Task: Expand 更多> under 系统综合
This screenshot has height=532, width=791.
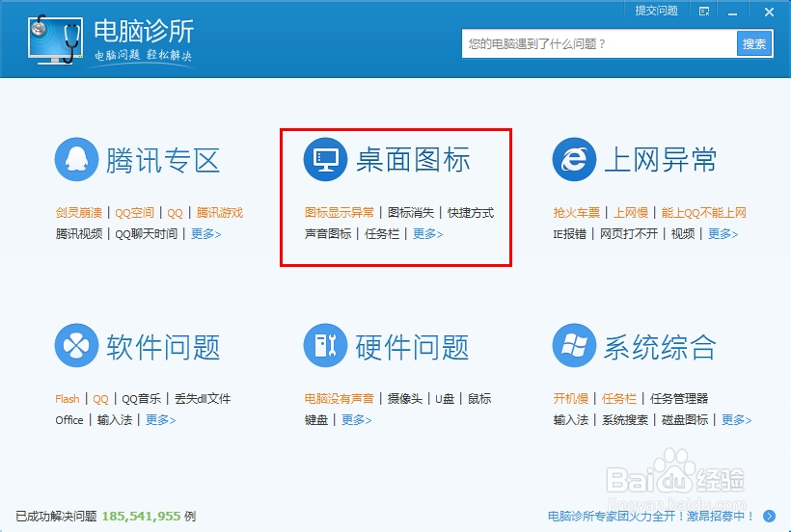Action: [x=737, y=419]
